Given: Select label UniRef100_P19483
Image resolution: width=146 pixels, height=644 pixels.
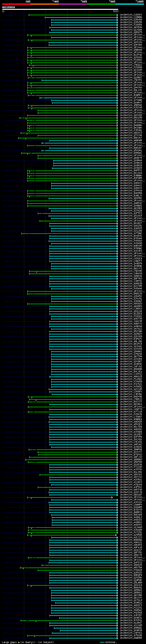Looking at the screenshot, I should [x=131, y=60].
